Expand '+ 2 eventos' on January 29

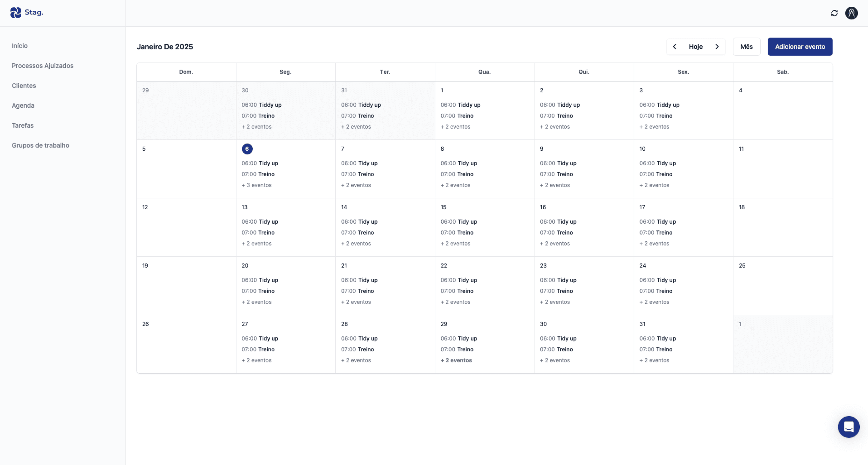(x=456, y=360)
